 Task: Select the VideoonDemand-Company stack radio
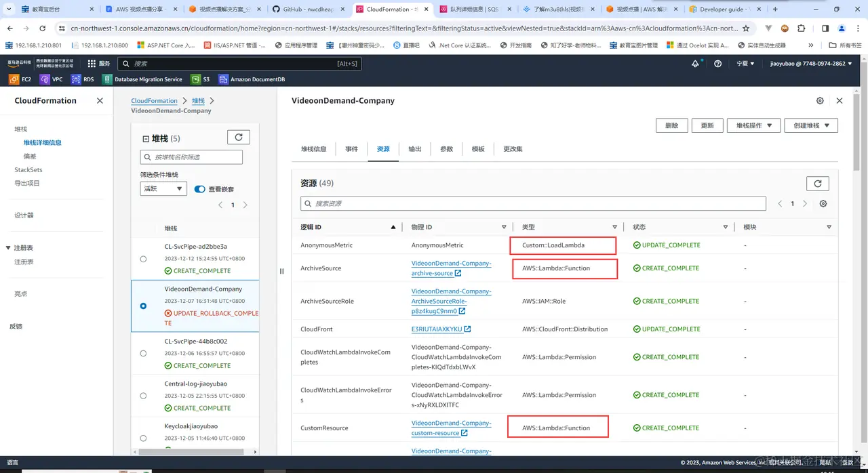(143, 306)
